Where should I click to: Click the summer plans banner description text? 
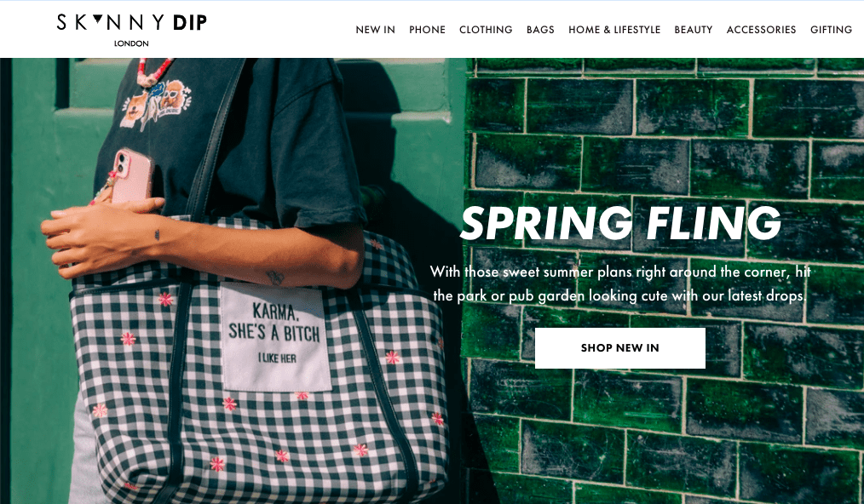click(620, 283)
